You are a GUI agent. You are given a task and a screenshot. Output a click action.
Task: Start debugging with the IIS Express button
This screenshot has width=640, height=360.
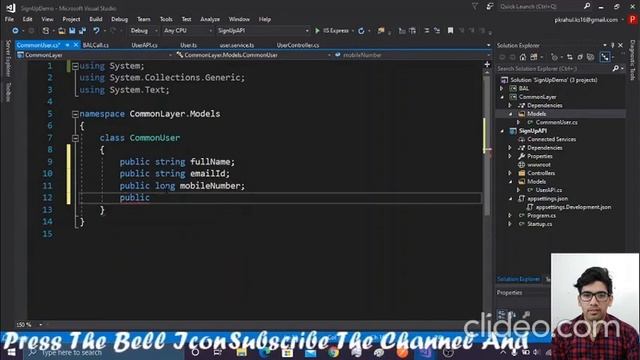coord(332,31)
